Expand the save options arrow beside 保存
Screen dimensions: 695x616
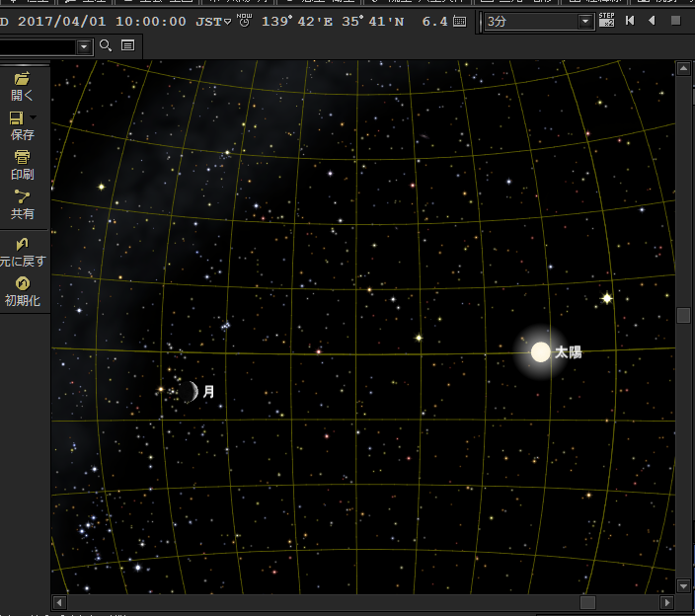click(x=33, y=118)
